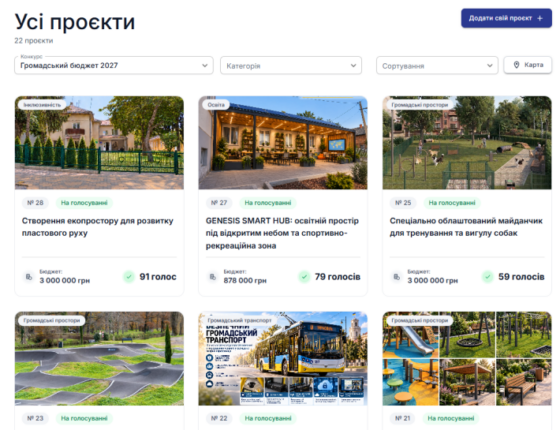Click the Громадський транспорт category tag
560x430 pixels.
point(240,320)
